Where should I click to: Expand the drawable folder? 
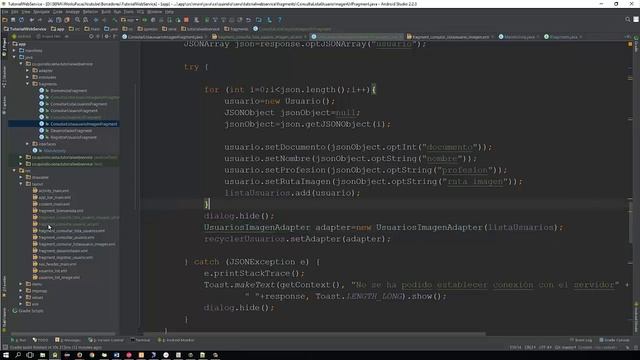(21, 177)
